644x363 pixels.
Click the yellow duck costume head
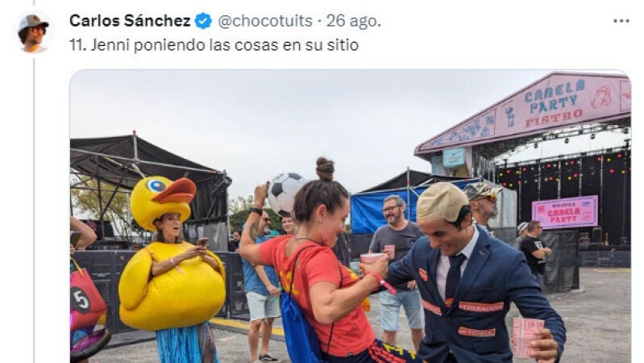(163, 201)
